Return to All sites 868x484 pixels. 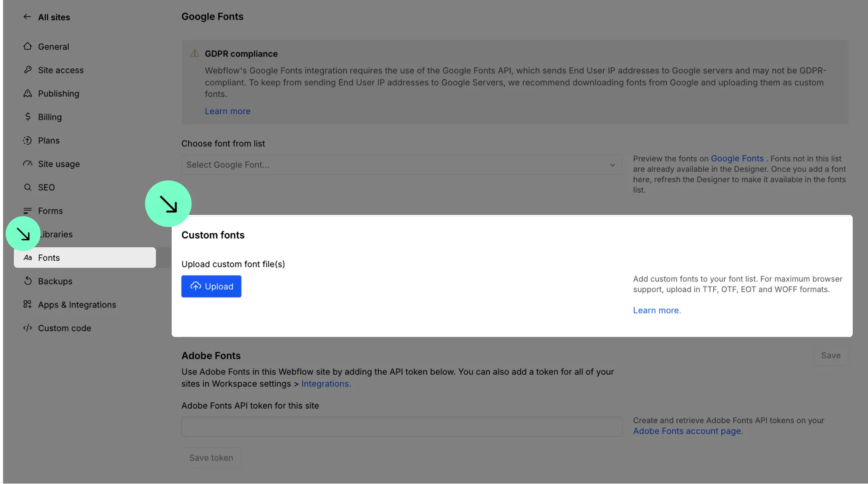54,17
